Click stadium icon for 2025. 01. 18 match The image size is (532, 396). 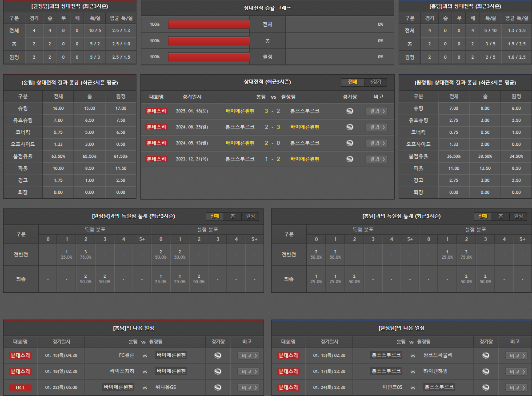point(350,111)
